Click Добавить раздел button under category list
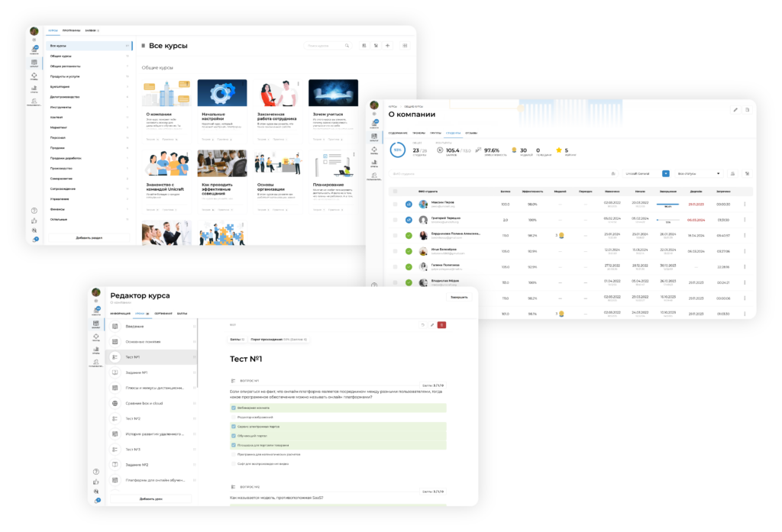 point(89,238)
